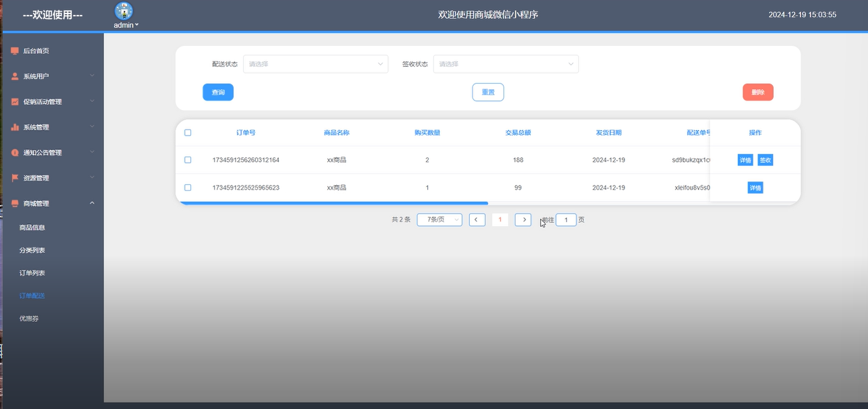The image size is (868, 409).
Task: Open the admin user dropdown menu
Action: (126, 25)
